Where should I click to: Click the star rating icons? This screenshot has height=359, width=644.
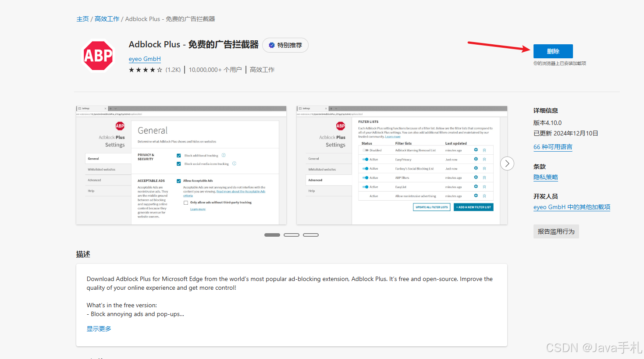[146, 70]
